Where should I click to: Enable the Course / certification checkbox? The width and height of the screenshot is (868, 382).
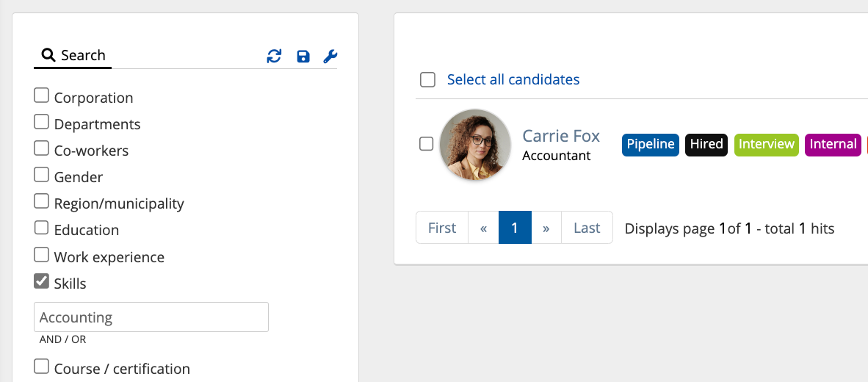tap(42, 367)
